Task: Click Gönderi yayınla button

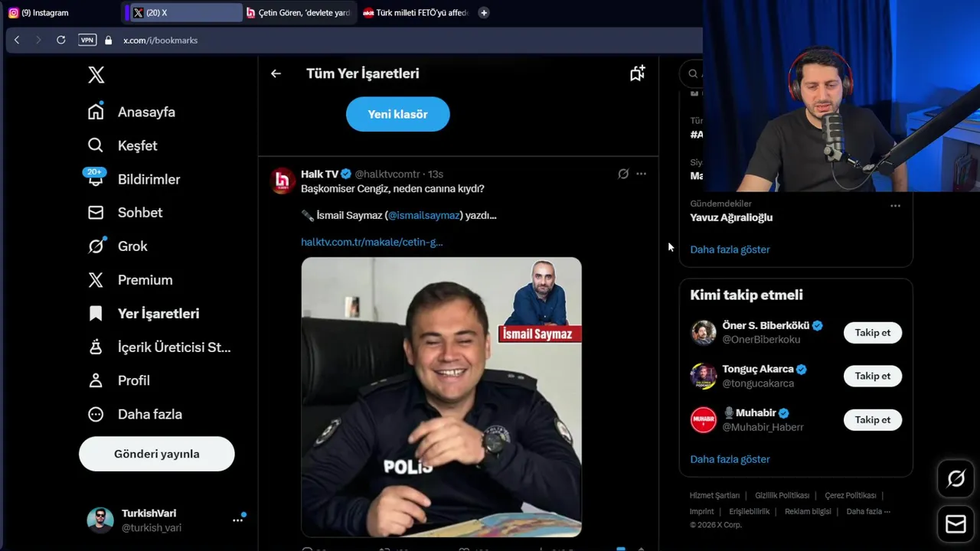Action: [156, 454]
